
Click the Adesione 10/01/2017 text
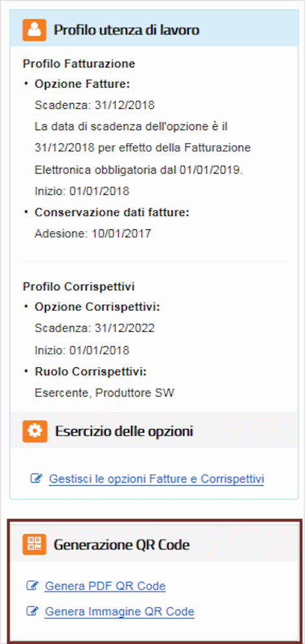coord(93,234)
